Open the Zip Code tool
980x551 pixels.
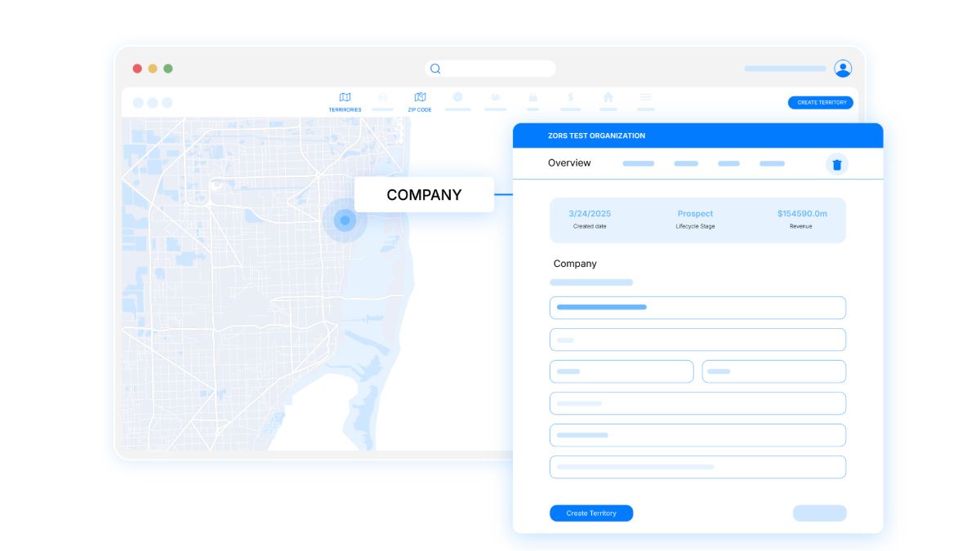(419, 96)
